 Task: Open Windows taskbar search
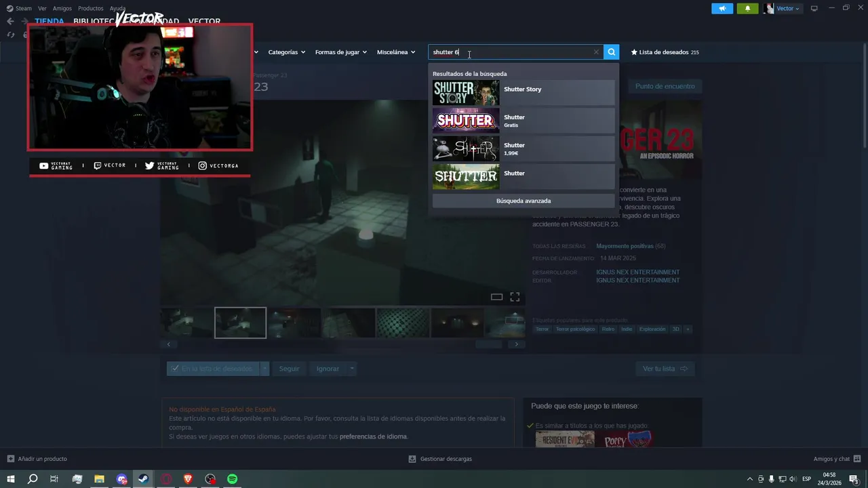click(x=33, y=479)
